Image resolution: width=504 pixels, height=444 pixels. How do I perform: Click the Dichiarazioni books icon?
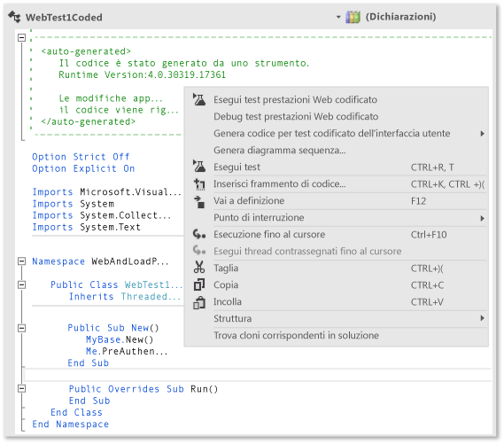click(353, 17)
